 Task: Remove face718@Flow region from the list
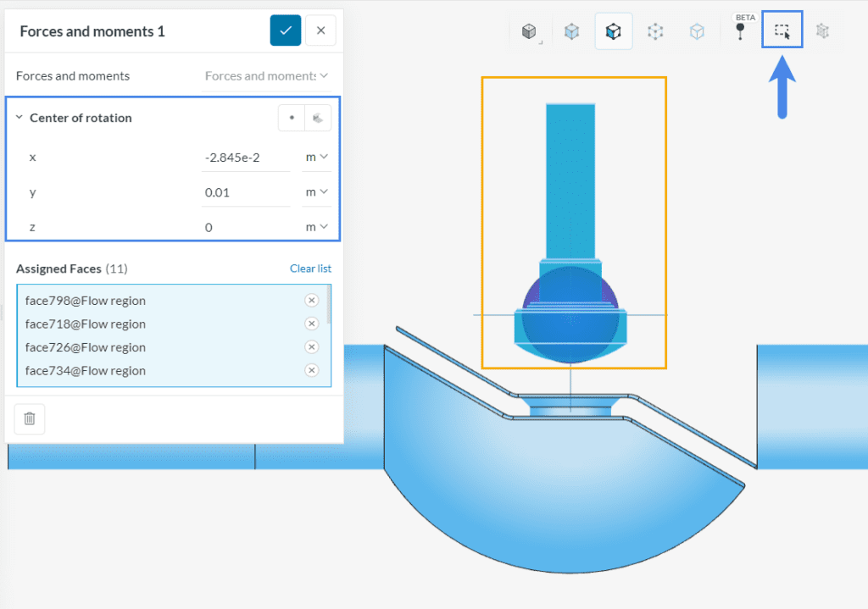(312, 324)
